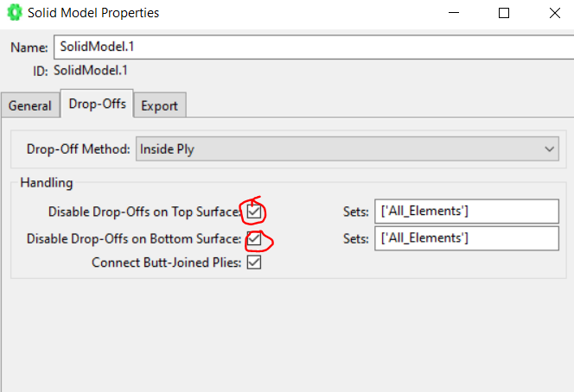Click the Drop-Off Method label

pyautogui.click(x=78, y=149)
